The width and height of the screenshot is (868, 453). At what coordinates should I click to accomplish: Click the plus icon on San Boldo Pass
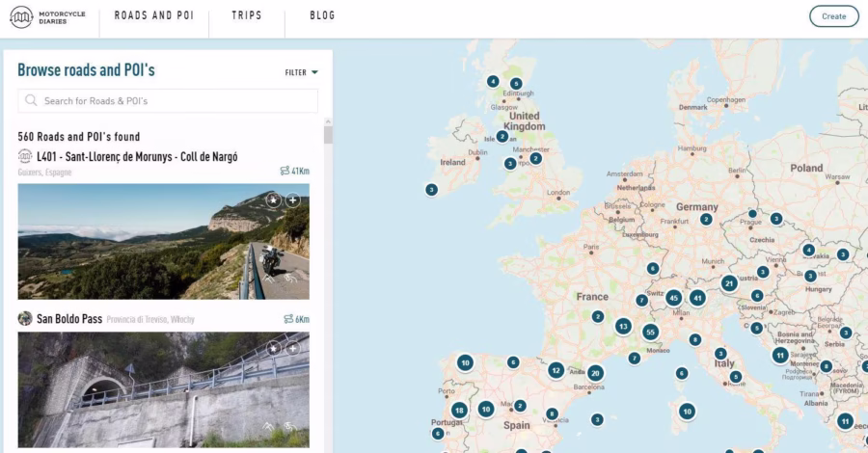pyautogui.click(x=293, y=348)
